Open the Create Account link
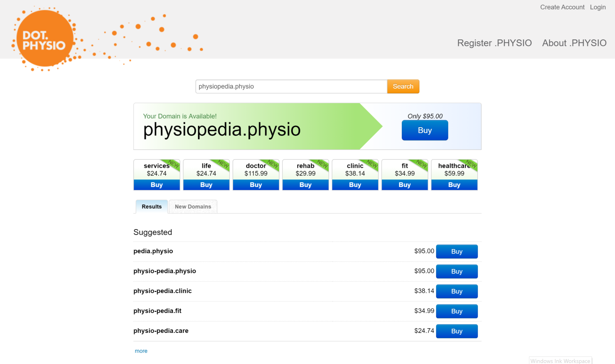The height and width of the screenshot is (364, 615). (x=562, y=7)
